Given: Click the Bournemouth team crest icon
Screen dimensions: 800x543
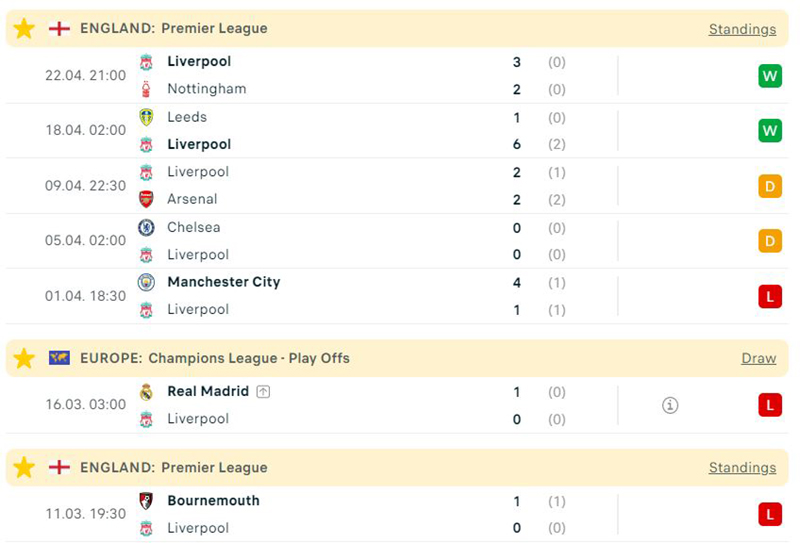Looking at the screenshot, I should tap(147, 501).
